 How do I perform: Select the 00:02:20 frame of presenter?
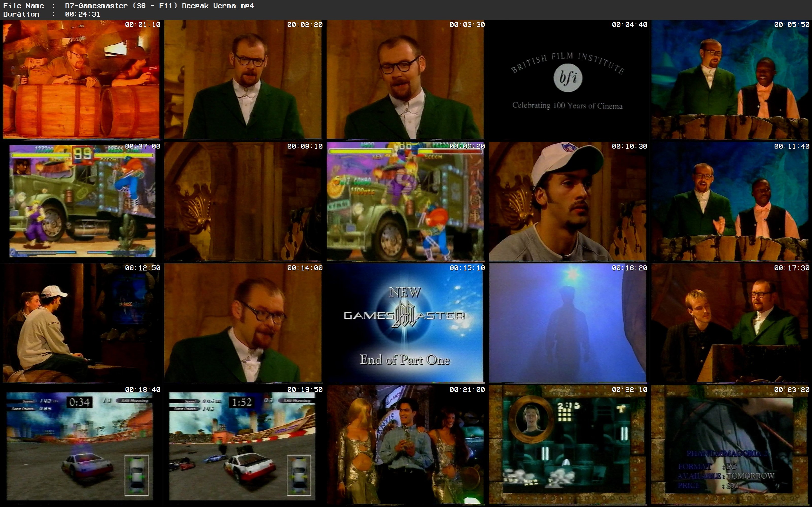click(243, 79)
